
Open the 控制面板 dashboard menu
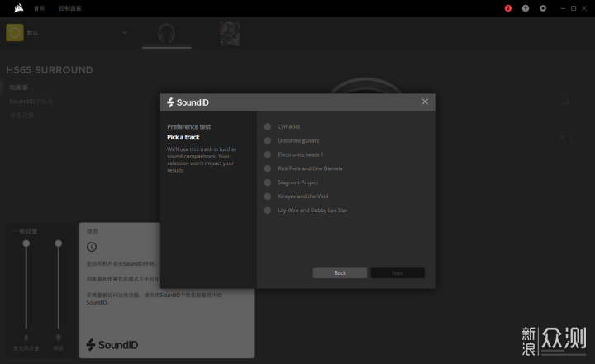pyautogui.click(x=70, y=8)
